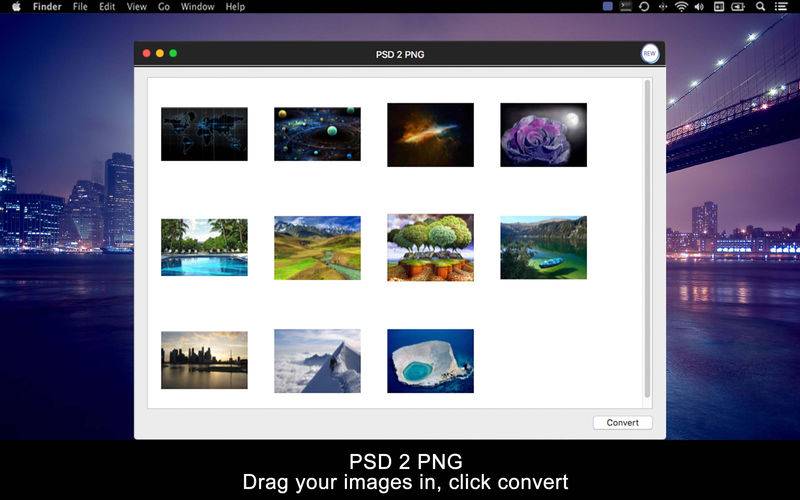Select the snowy mountain peak thumbnail

click(317, 361)
